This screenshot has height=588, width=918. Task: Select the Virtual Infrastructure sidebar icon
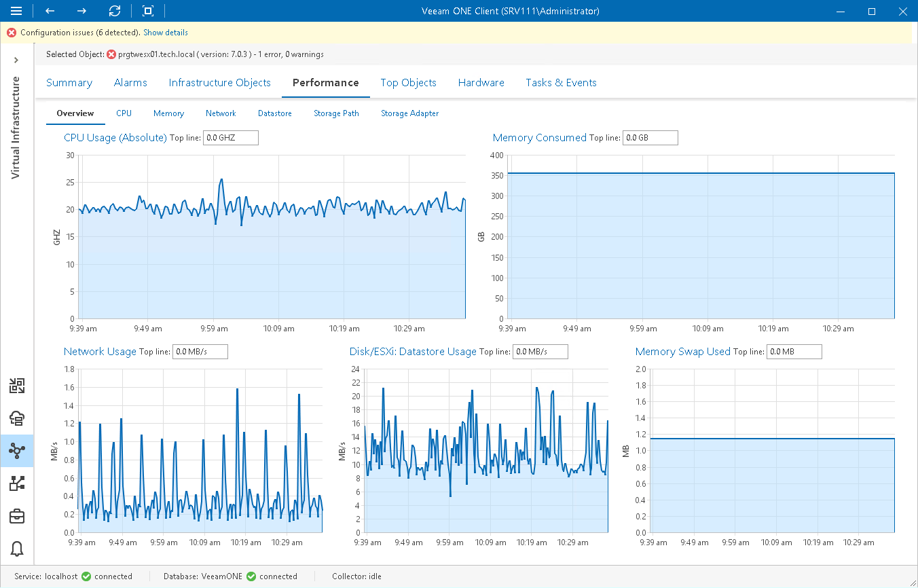pos(17,451)
